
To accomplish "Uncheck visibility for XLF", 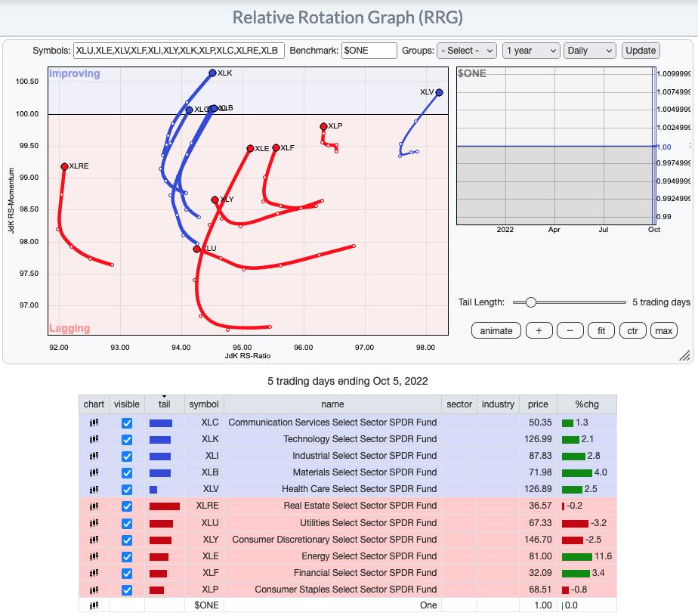I will (x=127, y=573).
